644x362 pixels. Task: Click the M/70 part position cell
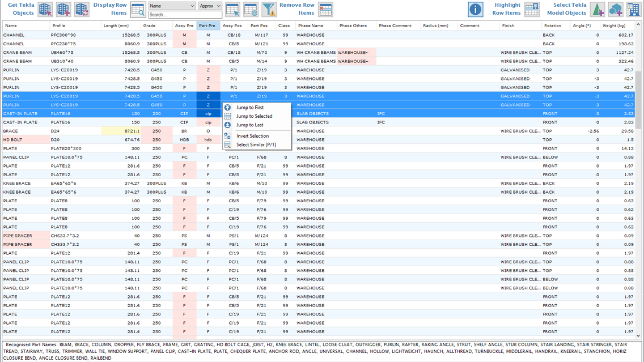click(x=262, y=53)
